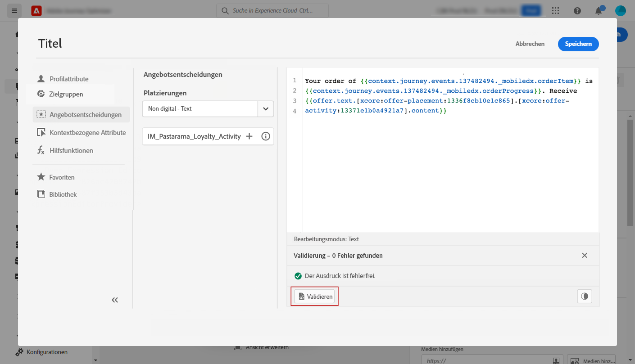The image size is (635, 364).
Task: Expand the Platzierungen dropdown arrow
Action: coord(266,109)
